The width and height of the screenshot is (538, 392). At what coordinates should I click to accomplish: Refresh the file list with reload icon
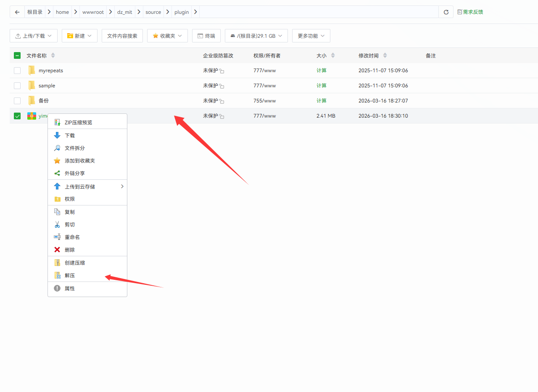pos(446,12)
